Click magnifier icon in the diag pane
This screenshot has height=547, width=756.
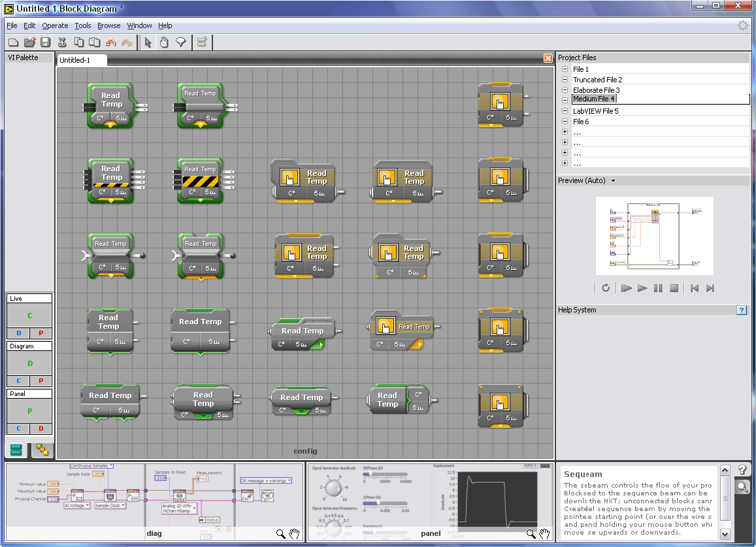(x=280, y=534)
